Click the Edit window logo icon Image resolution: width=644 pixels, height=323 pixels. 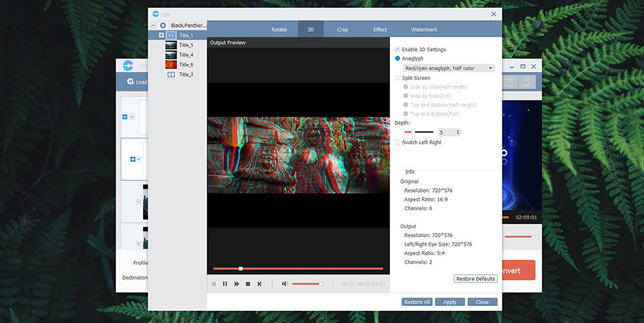tap(156, 14)
